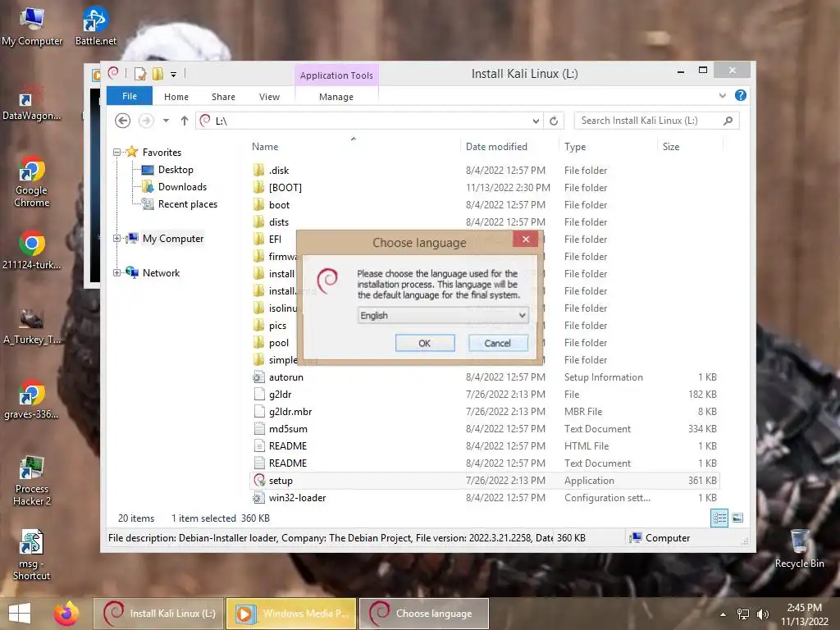Open msg - Shortcut desktop icon
The height and width of the screenshot is (630, 840).
32,555
